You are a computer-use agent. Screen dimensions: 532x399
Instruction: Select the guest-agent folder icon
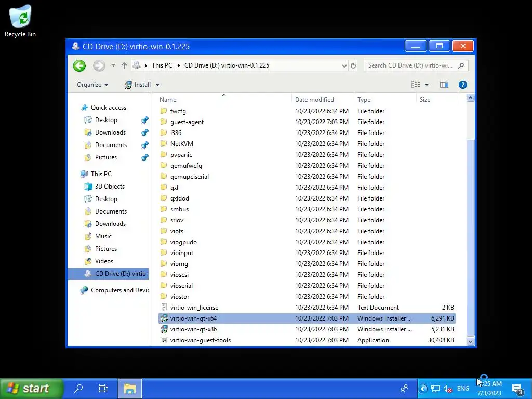coord(164,122)
